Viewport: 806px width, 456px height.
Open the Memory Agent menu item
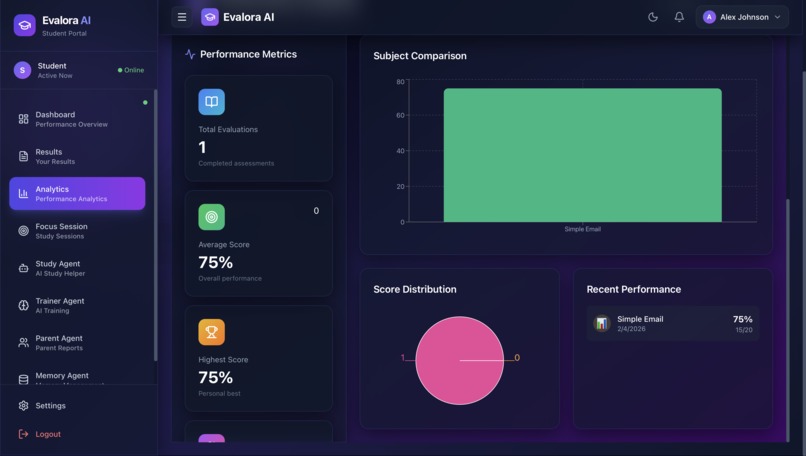tap(77, 377)
